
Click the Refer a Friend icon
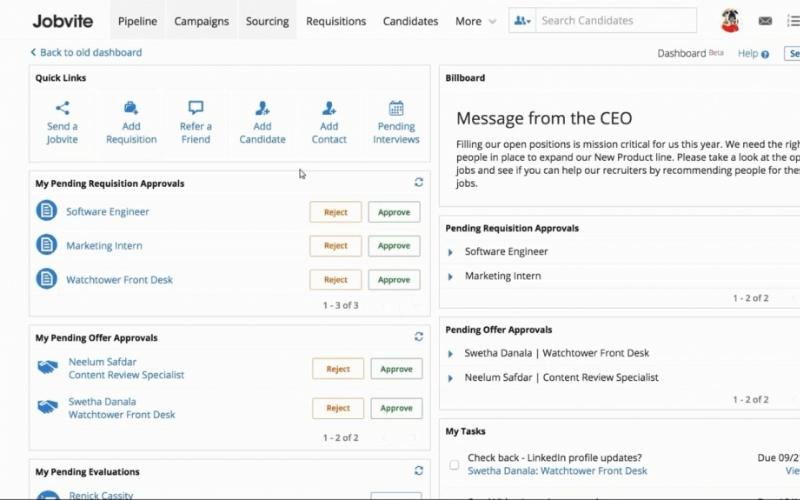point(196,108)
